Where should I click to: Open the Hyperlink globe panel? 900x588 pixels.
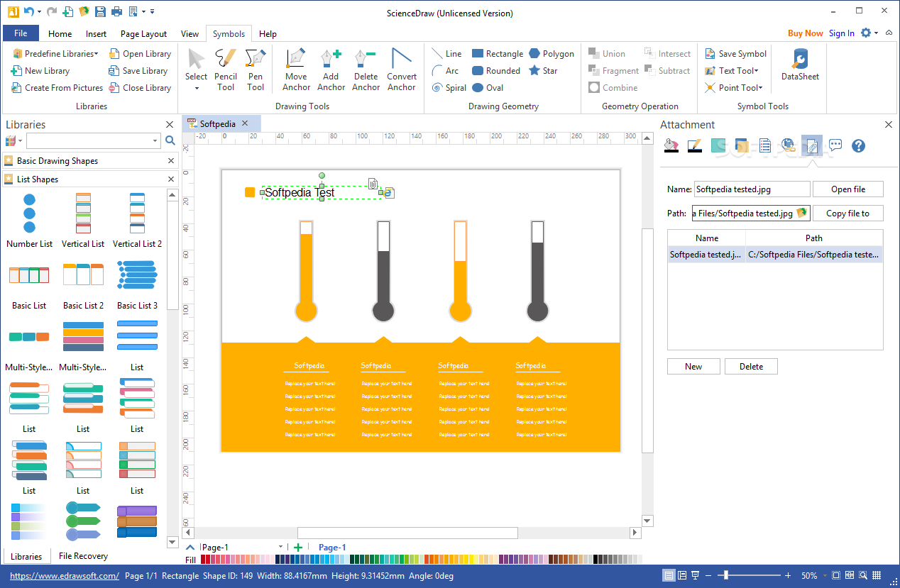(x=788, y=146)
